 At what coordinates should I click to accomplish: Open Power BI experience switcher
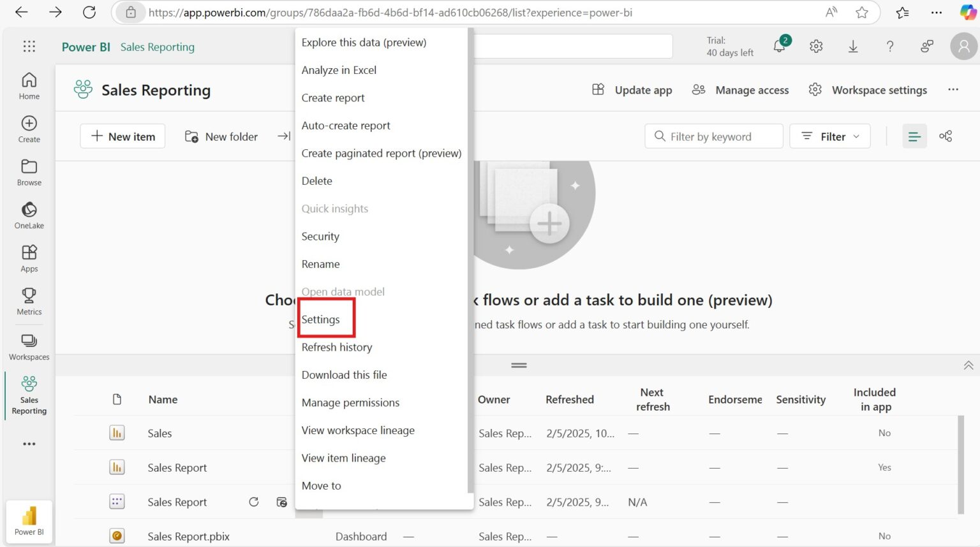pyautogui.click(x=29, y=521)
